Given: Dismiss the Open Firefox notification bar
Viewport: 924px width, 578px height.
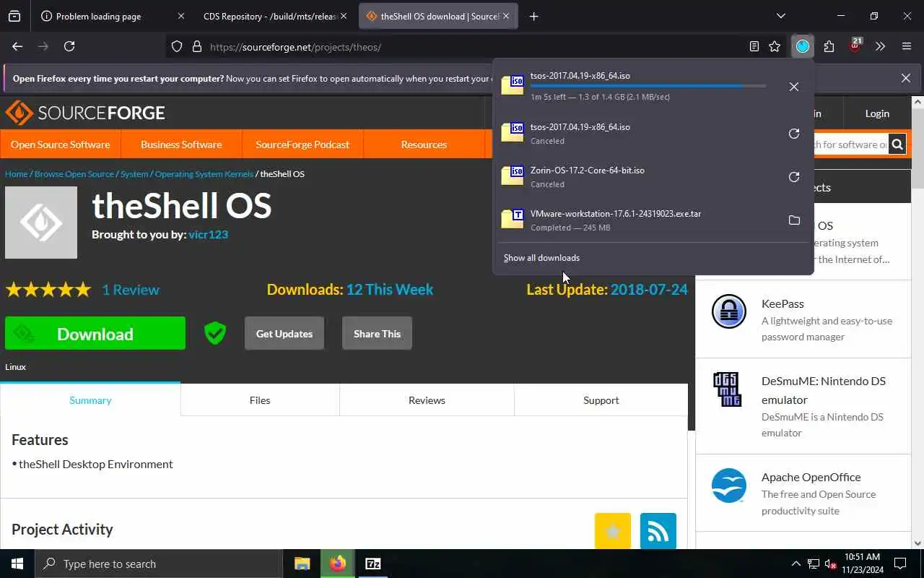Looking at the screenshot, I should point(906,78).
